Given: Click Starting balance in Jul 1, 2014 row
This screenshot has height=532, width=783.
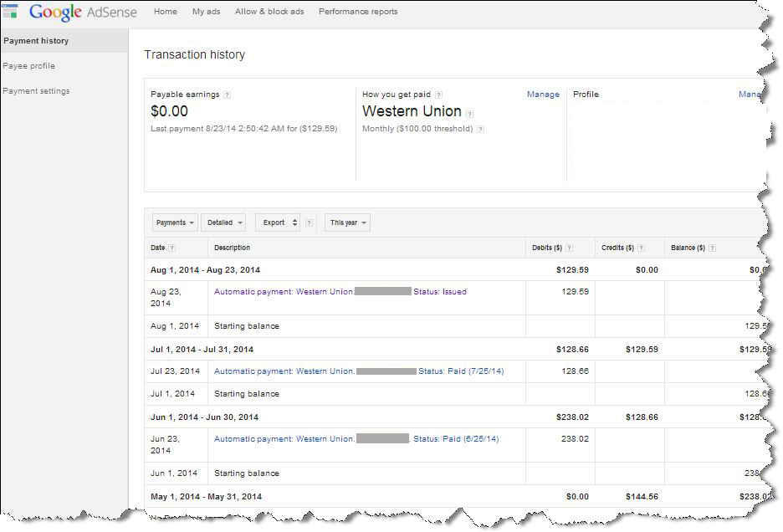Looking at the screenshot, I should click(247, 394).
